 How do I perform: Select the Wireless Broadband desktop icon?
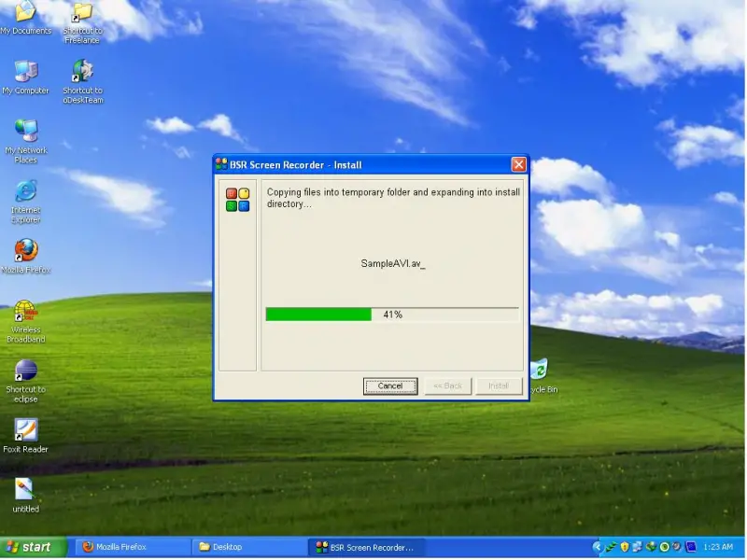pyautogui.click(x=26, y=321)
